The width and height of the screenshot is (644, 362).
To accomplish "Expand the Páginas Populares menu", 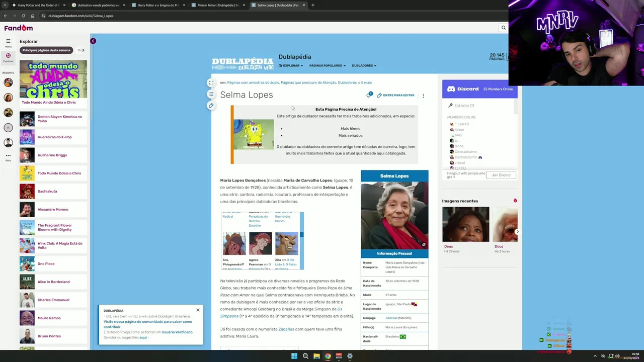I will click(328, 65).
